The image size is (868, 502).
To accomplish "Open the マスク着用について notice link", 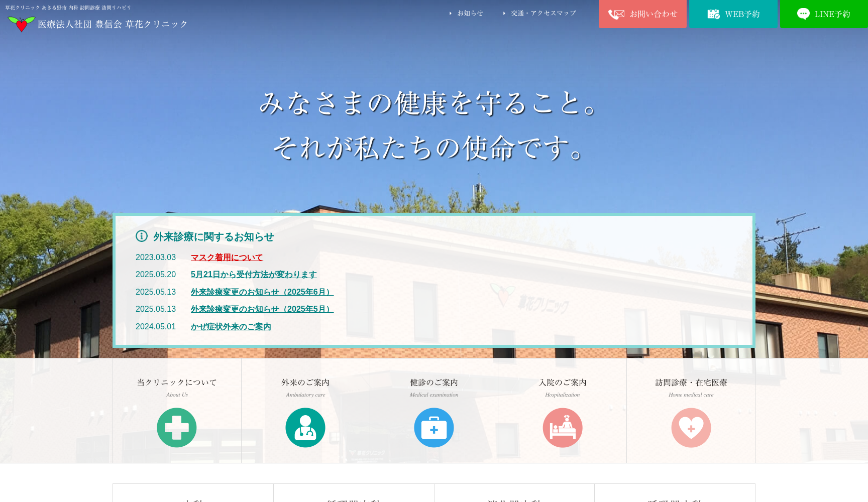I will 227,257.
